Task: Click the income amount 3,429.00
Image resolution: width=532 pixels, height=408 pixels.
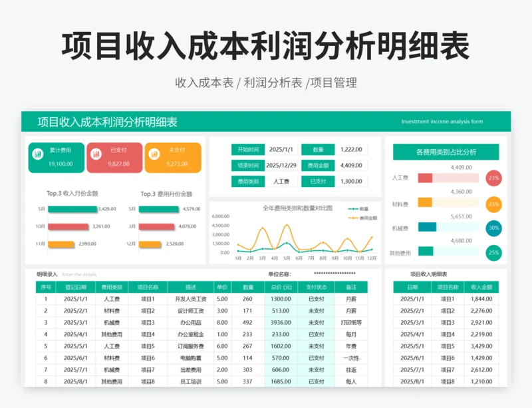Action: pos(481,346)
